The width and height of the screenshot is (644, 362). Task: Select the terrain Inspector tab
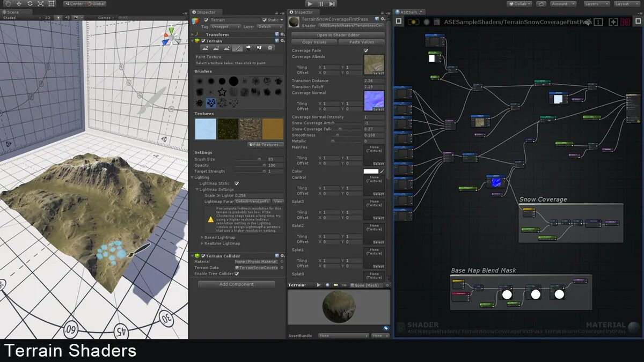click(206, 12)
